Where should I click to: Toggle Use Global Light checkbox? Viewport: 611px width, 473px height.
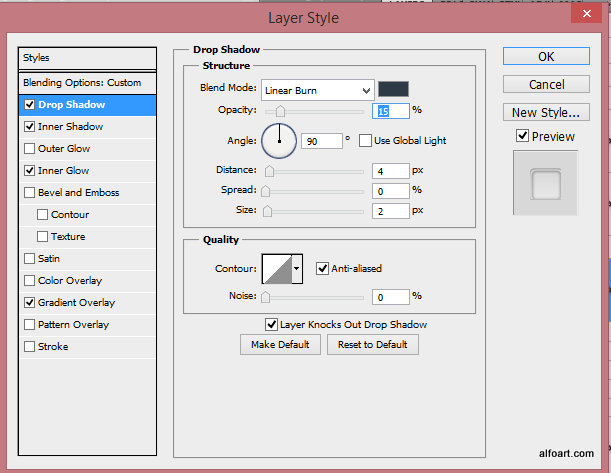tap(365, 141)
